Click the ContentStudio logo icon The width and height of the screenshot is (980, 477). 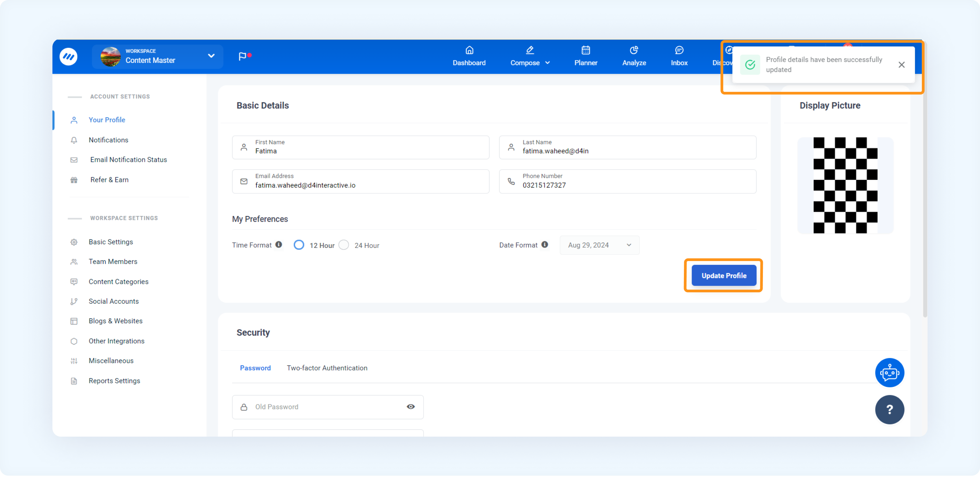tap(69, 57)
